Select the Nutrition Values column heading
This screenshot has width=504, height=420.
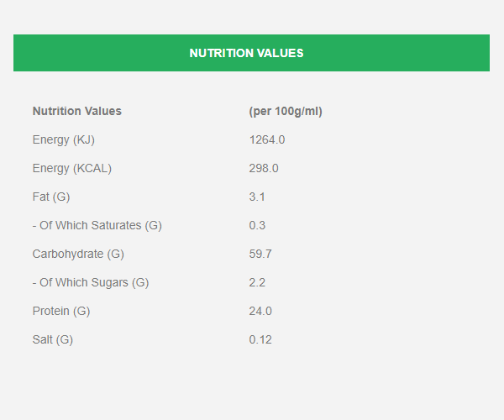coord(77,111)
